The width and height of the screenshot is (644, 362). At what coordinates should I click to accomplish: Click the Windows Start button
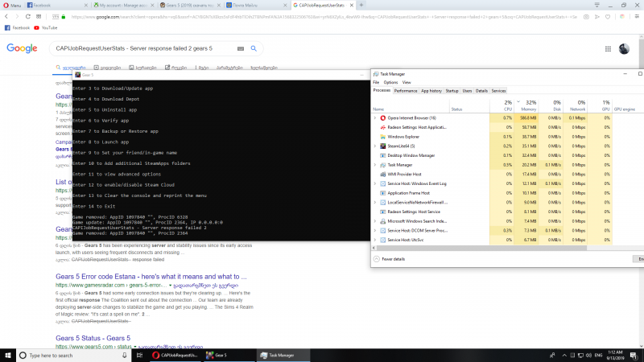click(x=7, y=355)
